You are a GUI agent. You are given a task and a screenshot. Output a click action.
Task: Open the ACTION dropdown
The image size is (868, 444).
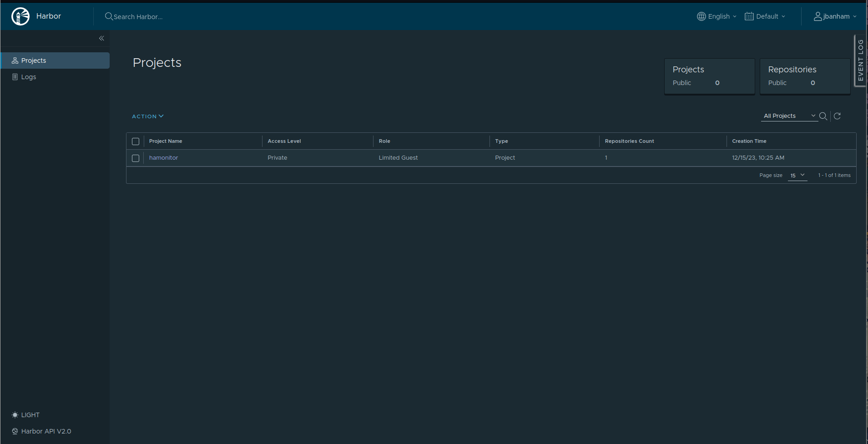coord(147,116)
